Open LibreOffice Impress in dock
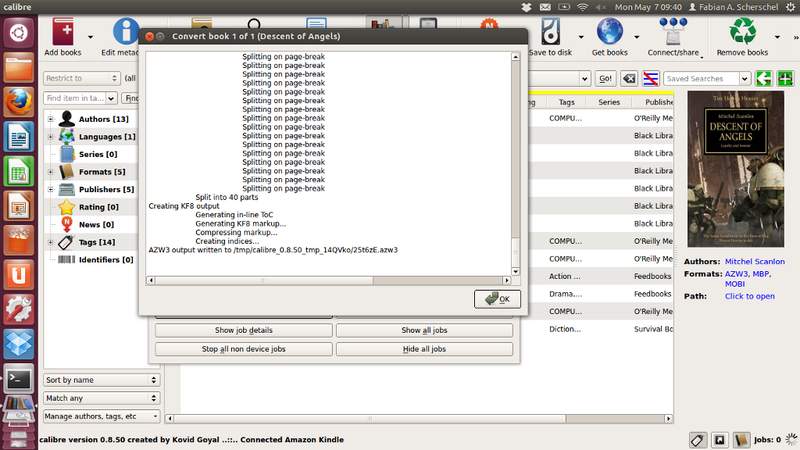Viewport: 800px width, 450px height. pyautogui.click(x=19, y=206)
